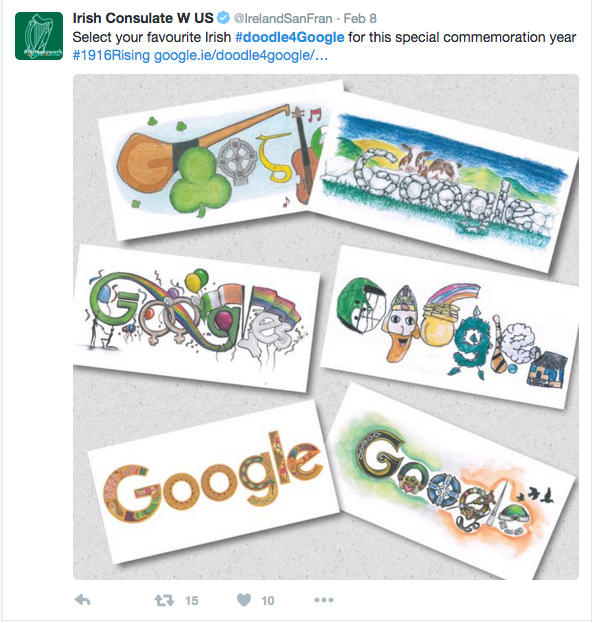592x623 pixels.
Task: Select the pot of gold rainbow doodle
Action: coord(449,328)
